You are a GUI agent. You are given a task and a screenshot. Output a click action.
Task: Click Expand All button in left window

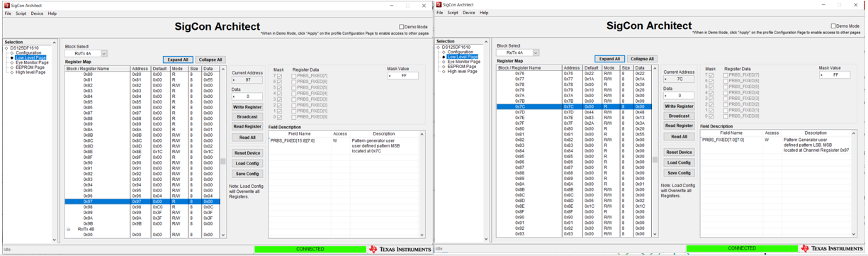click(x=178, y=60)
